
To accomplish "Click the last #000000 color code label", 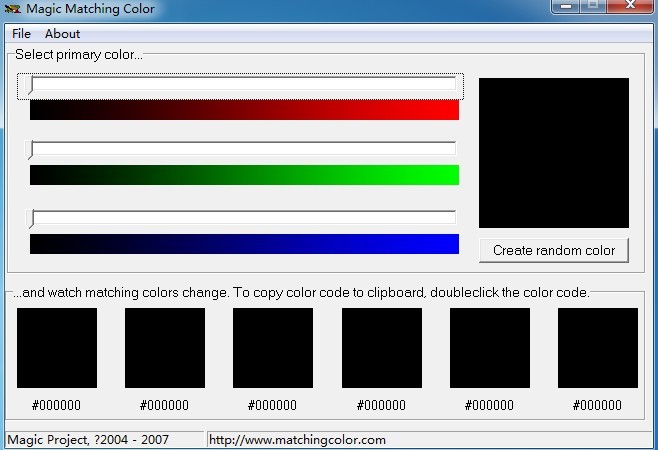I will 598,405.
